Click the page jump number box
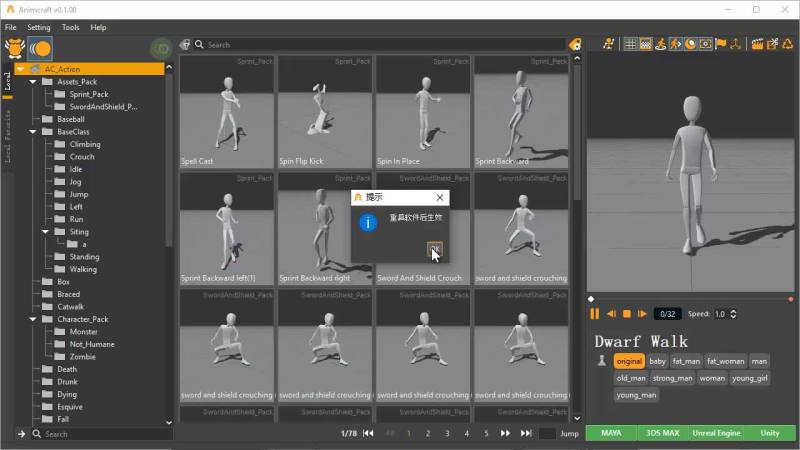800x450 pixels. coord(547,434)
